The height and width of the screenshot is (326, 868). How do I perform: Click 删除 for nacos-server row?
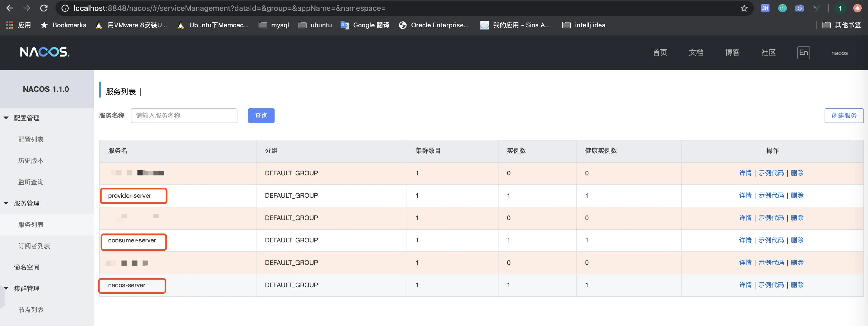(797, 285)
